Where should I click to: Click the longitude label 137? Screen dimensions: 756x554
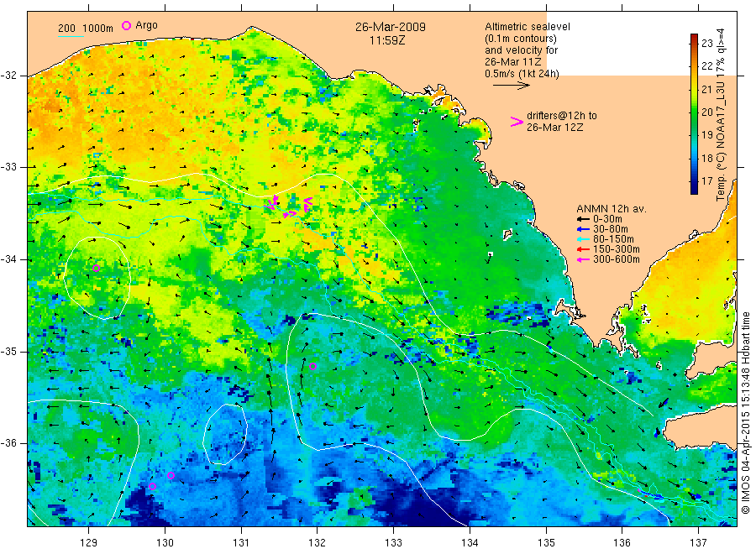[698, 543]
